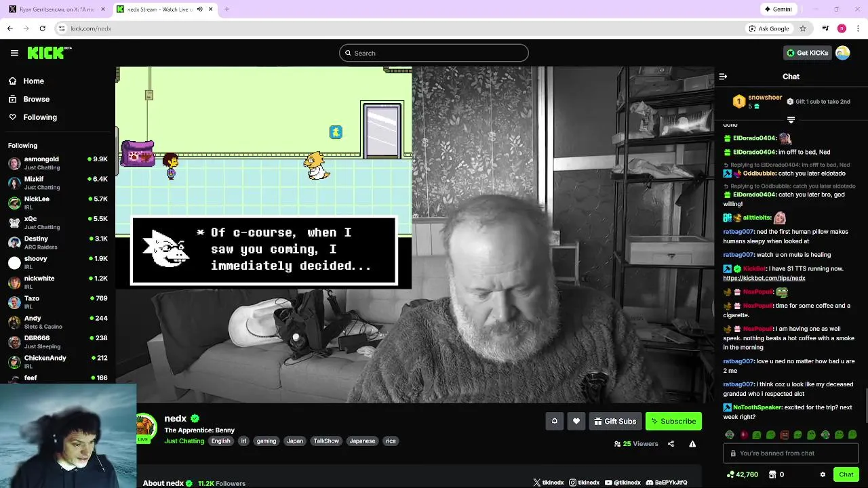Viewport: 868px width, 488px height.
Task: Click the Instagram tikinedx social link
Action: coord(584,483)
